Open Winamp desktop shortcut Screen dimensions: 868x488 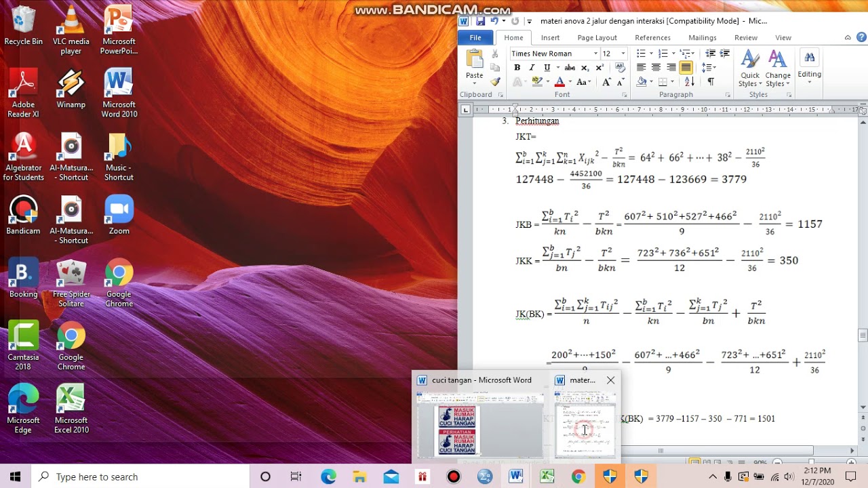pos(71,89)
